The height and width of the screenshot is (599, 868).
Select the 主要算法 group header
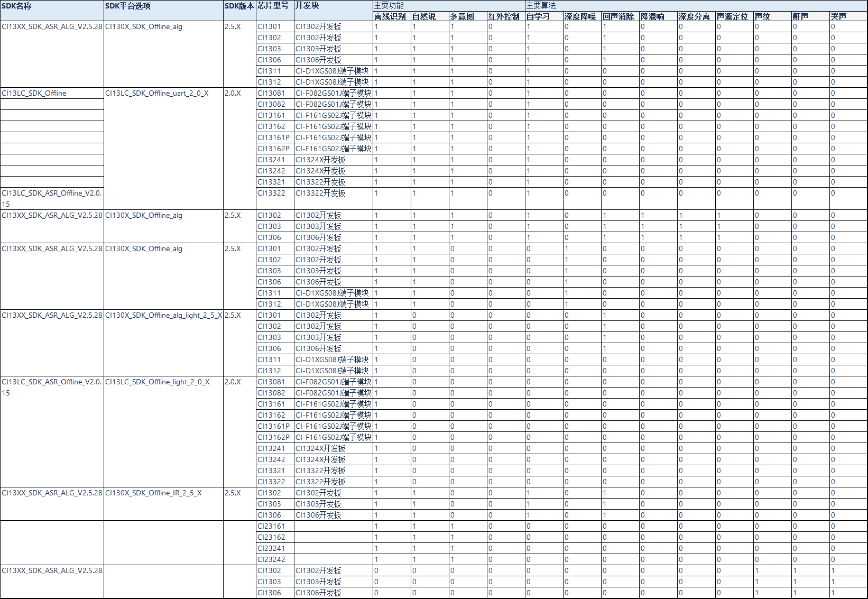tap(696, 5)
